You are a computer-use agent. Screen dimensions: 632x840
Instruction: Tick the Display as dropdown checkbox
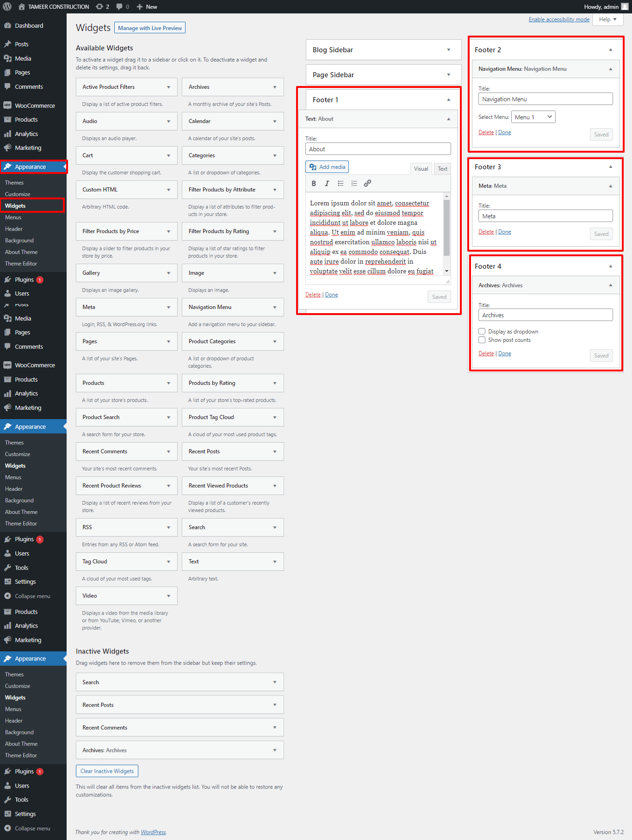click(x=482, y=331)
